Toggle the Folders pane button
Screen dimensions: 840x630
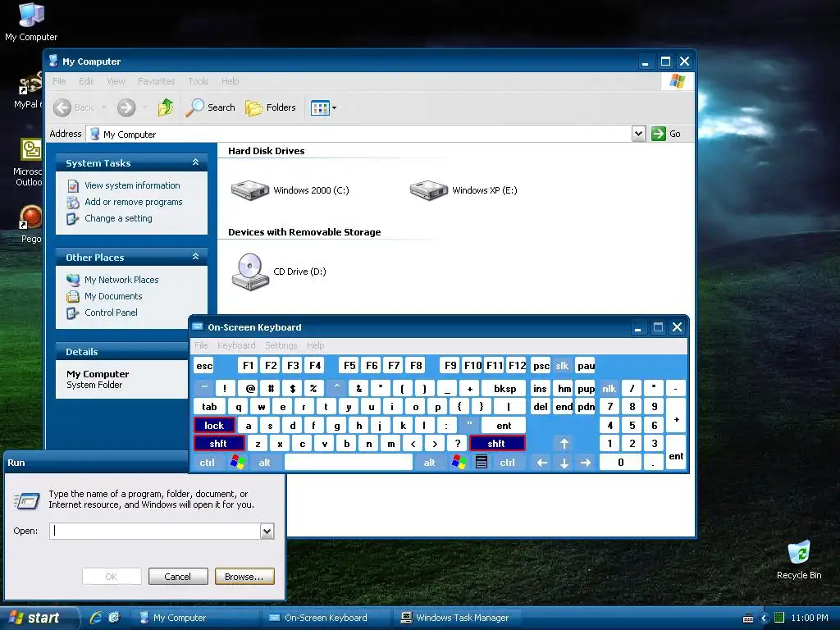click(x=271, y=107)
